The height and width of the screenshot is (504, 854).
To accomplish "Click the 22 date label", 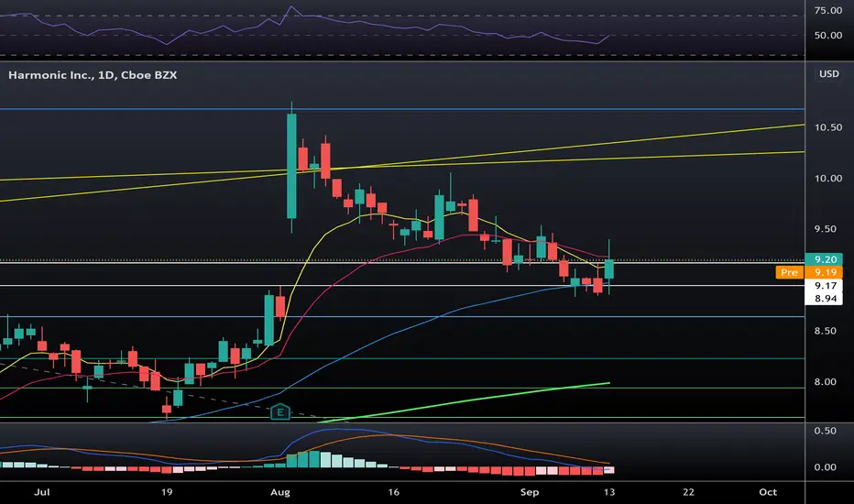I will (688, 492).
